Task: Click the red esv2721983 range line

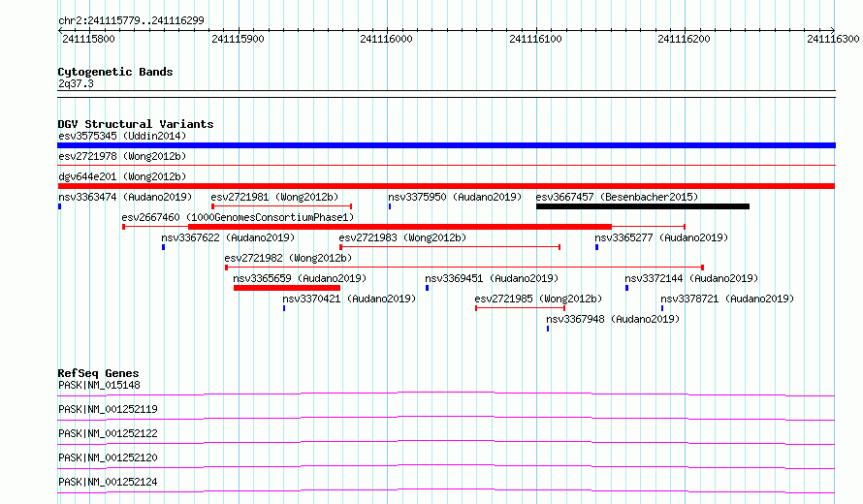Action: (450, 247)
